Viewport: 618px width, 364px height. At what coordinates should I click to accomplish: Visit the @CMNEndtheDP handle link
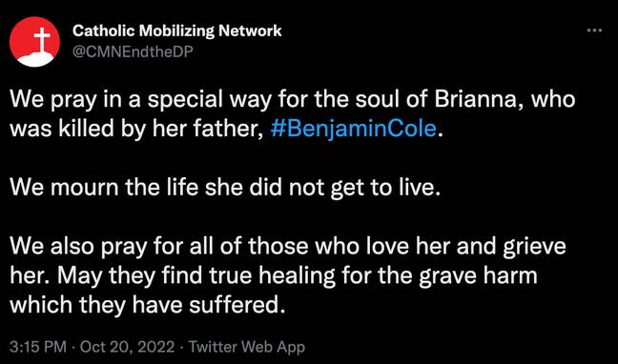tap(133, 51)
